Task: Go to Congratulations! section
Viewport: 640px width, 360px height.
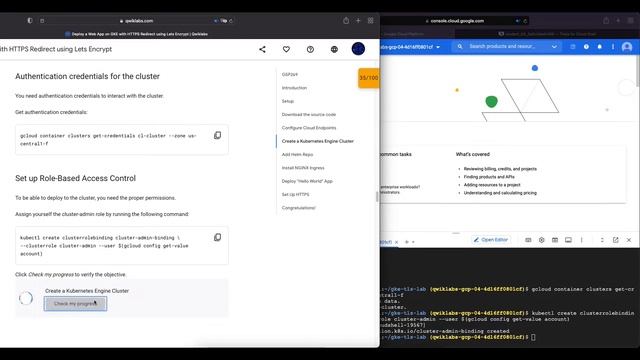Action: (x=299, y=208)
